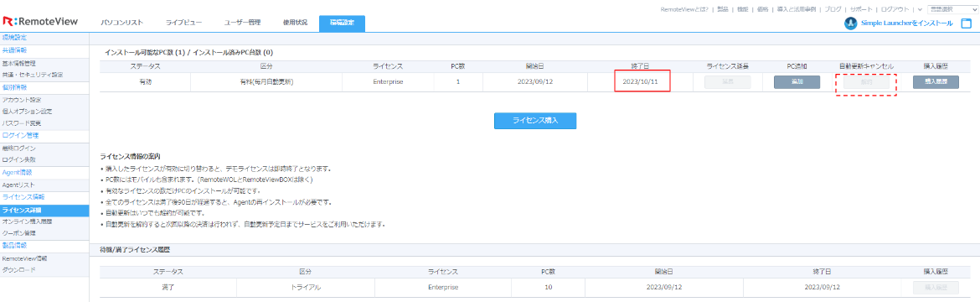The image size is (980, 302).
Task: Open パスワード変更 in the sidebar
Action: (21, 122)
